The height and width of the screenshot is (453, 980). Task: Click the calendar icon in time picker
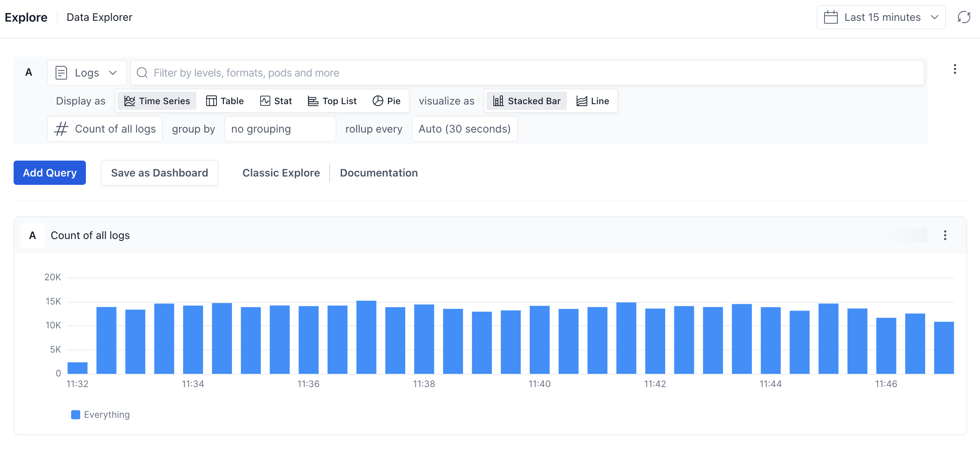click(831, 17)
